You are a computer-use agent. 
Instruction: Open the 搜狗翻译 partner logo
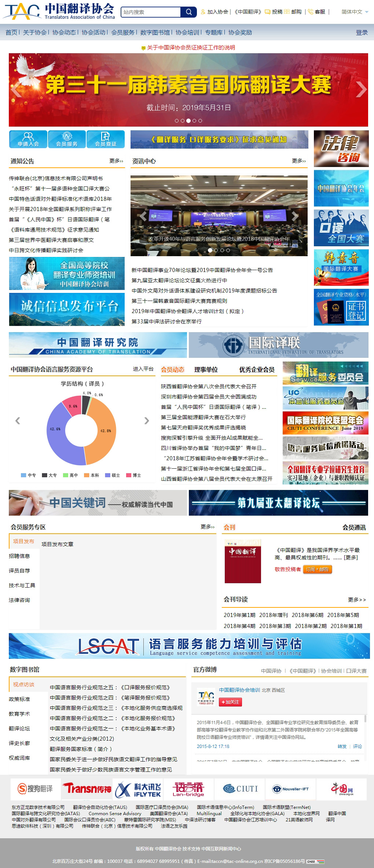click(x=35, y=788)
